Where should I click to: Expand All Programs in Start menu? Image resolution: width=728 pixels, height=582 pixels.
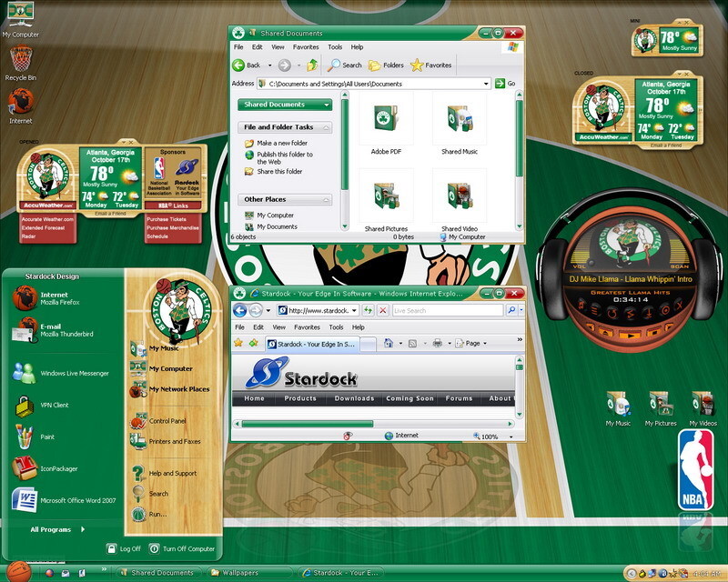53,529
